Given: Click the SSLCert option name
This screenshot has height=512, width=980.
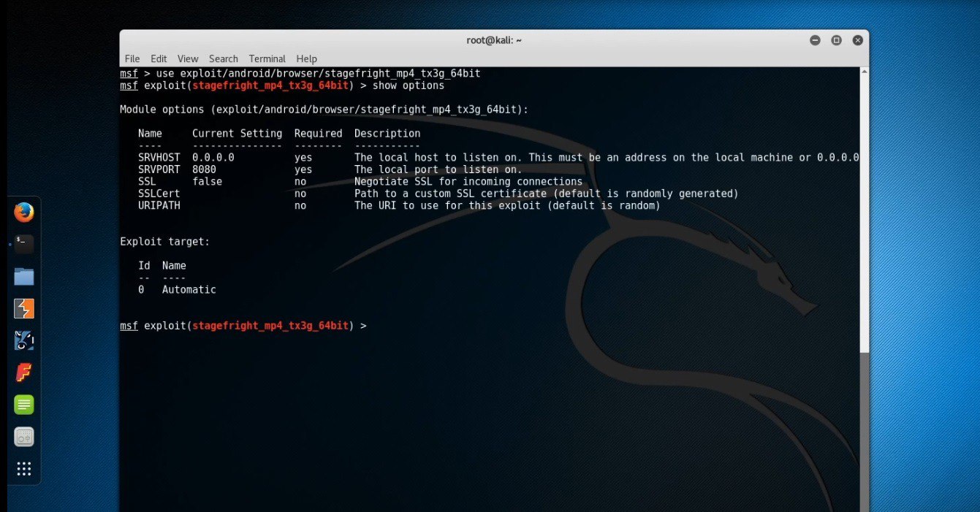Looking at the screenshot, I should tap(159, 194).
